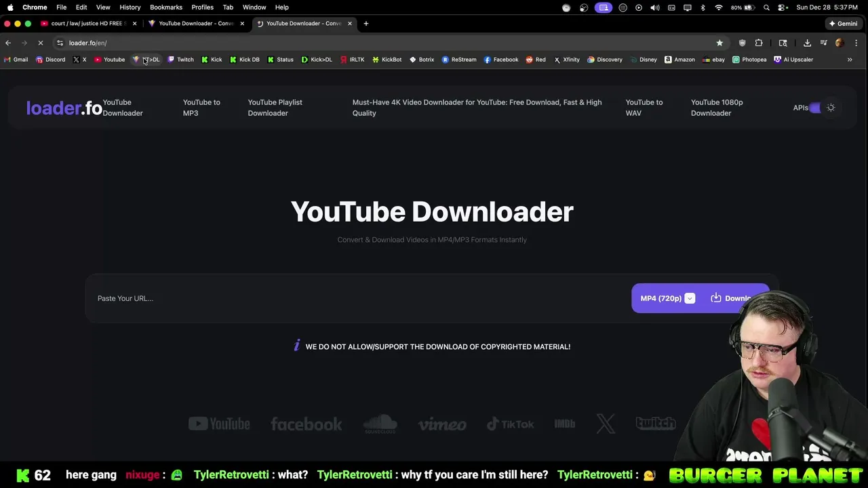868x488 pixels.
Task: Toggle the APIs switch
Action: coord(815,108)
